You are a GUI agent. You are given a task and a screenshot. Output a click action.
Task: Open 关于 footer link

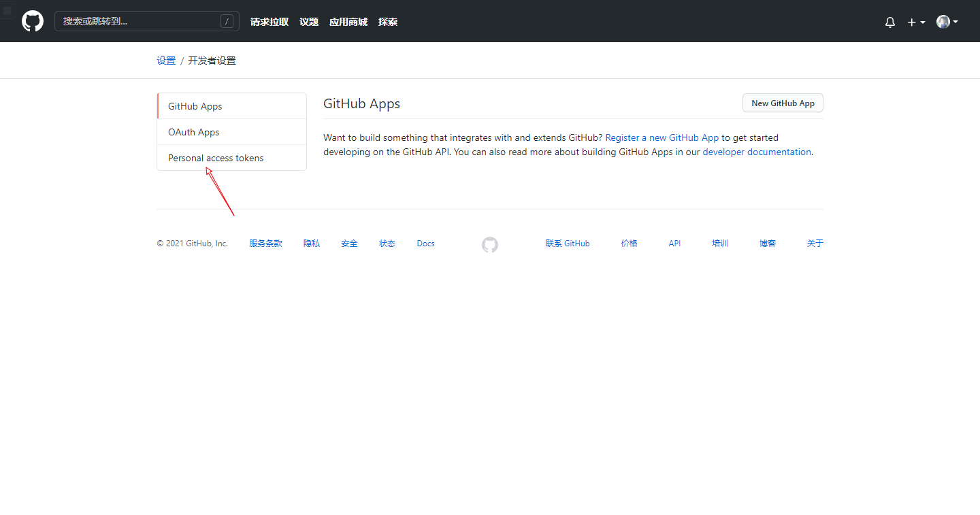click(815, 244)
